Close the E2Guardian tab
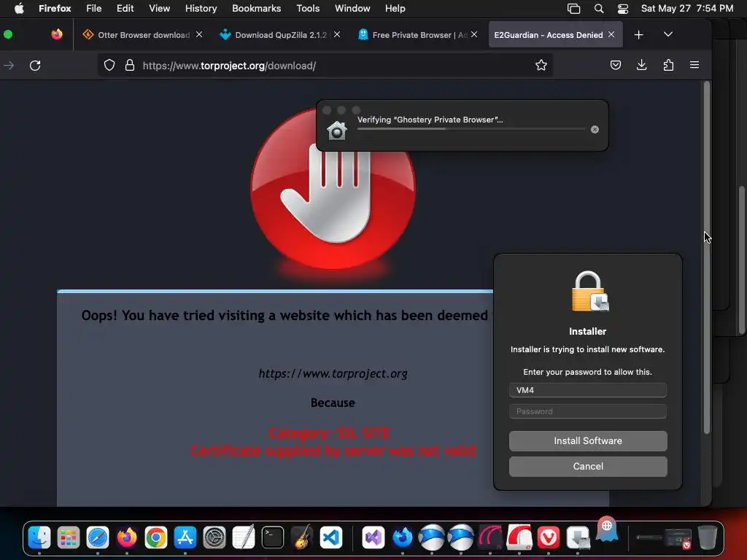Image resolution: width=747 pixels, height=560 pixels. pyautogui.click(x=611, y=34)
